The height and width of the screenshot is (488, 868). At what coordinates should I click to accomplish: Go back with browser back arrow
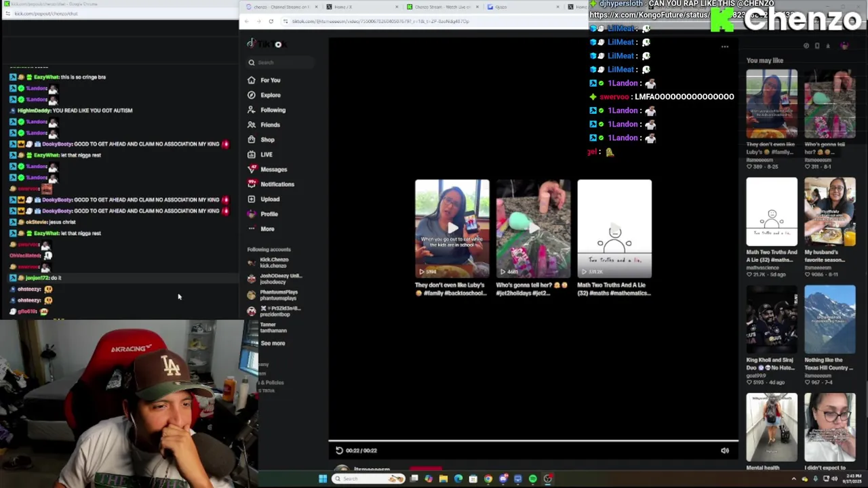click(x=246, y=21)
